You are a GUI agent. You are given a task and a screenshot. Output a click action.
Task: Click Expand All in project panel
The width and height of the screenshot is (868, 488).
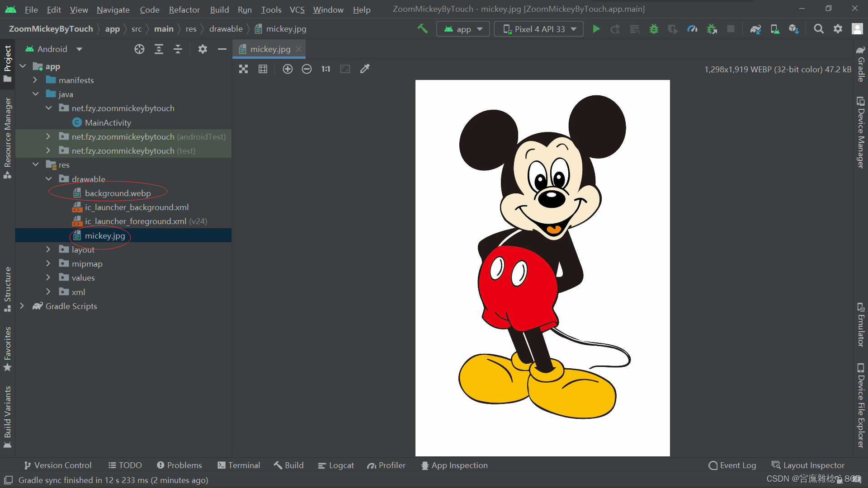coord(159,49)
